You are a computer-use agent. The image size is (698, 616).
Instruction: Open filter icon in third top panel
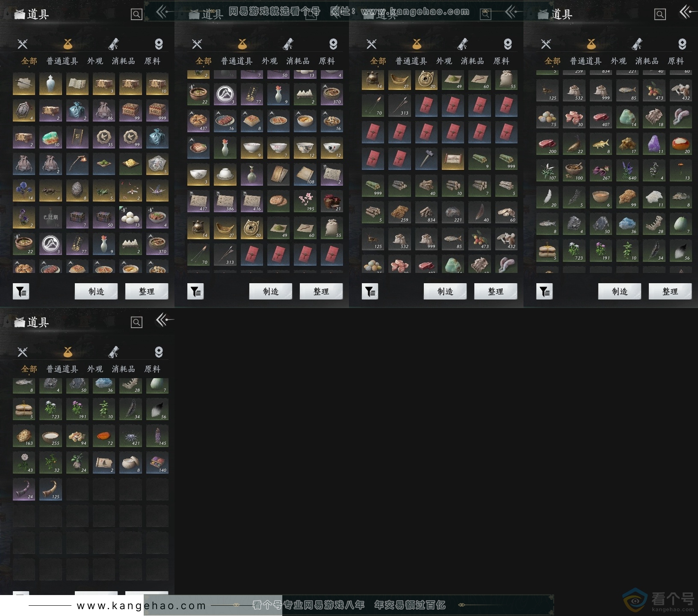click(370, 292)
